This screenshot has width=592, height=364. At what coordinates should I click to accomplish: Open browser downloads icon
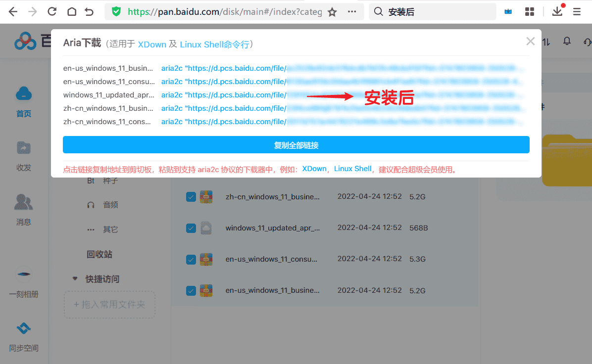pos(557,11)
